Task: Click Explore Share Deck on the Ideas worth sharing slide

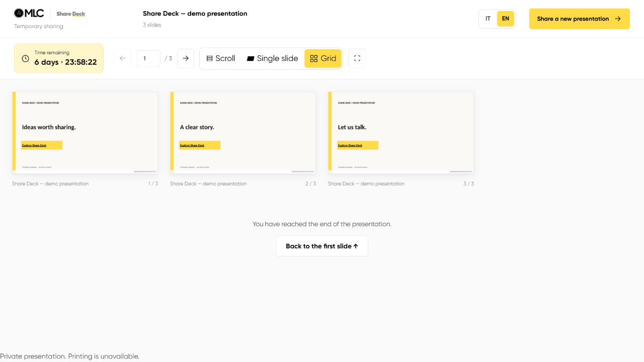Action: (42, 145)
